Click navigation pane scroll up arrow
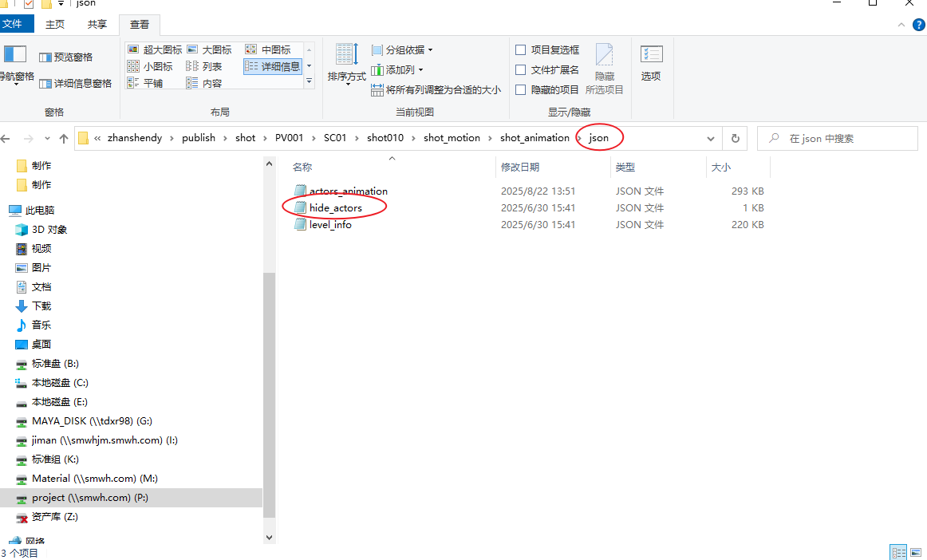Viewport: 927px width, 560px height. (x=269, y=164)
